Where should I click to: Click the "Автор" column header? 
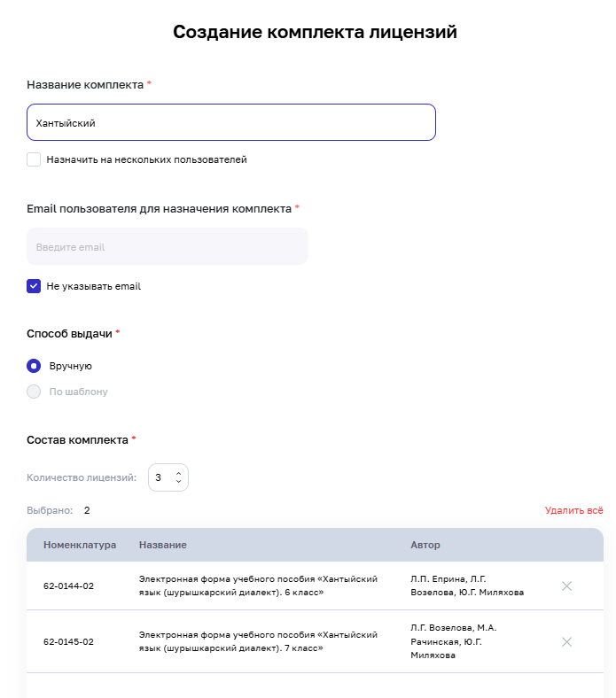click(x=425, y=545)
